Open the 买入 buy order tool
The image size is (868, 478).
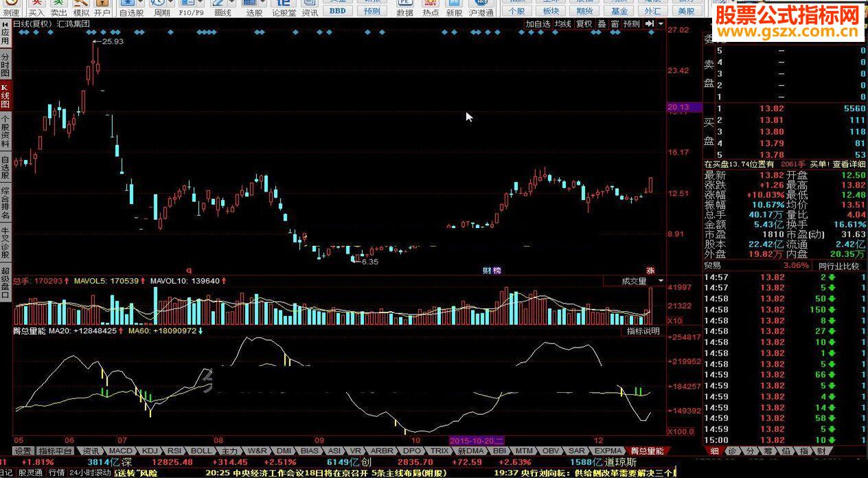36,8
